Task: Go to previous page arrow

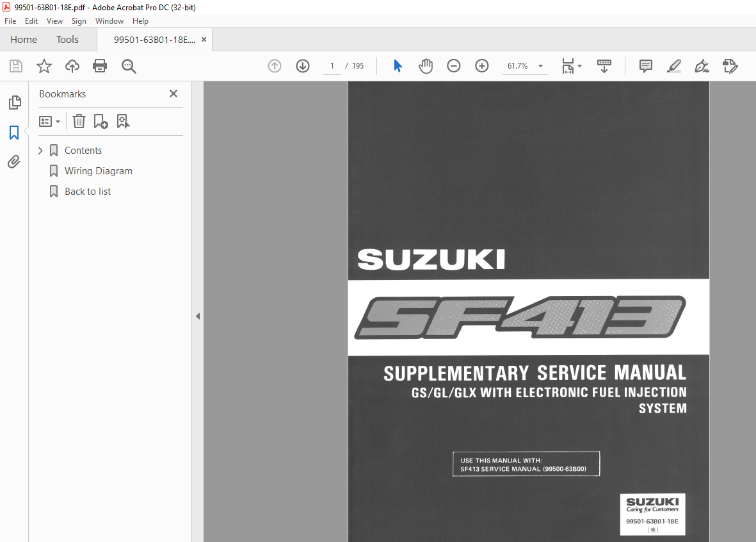Action: [x=275, y=66]
